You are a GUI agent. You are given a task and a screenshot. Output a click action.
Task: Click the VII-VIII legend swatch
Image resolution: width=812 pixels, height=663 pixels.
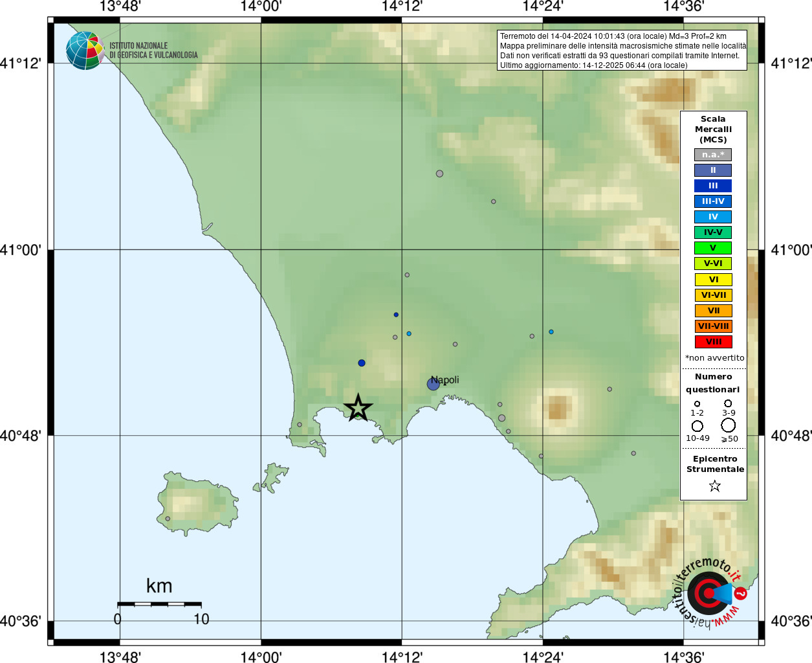coord(713,326)
